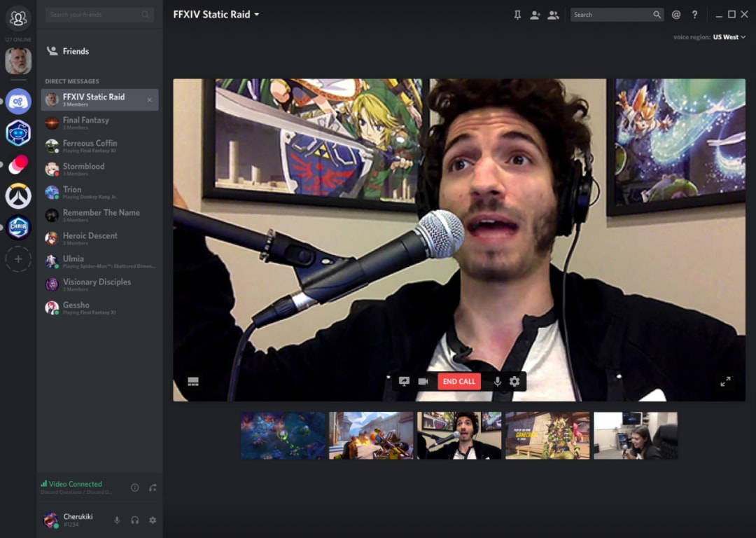The width and height of the screenshot is (756, 538).
Task: Open help via the question mark icon
Action: click(694, 15)
